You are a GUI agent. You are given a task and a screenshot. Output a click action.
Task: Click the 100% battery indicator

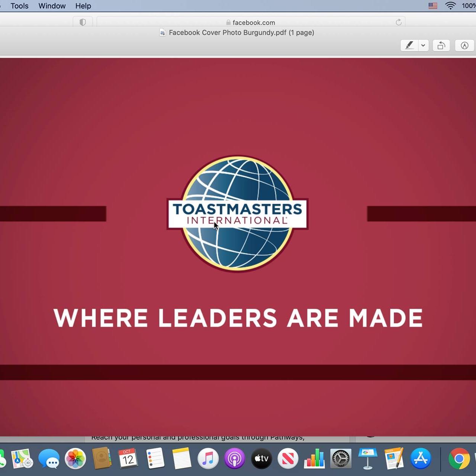pos(469,6)
